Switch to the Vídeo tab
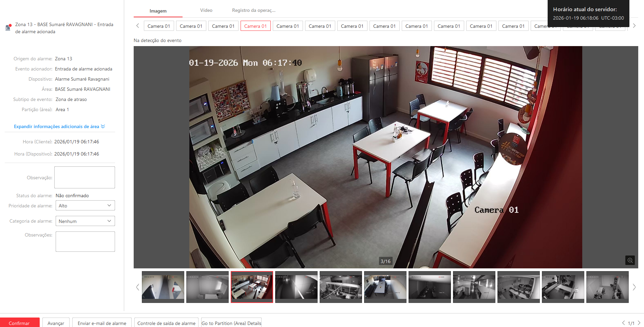This screenshot has height=327, width=644. (206, 11)
